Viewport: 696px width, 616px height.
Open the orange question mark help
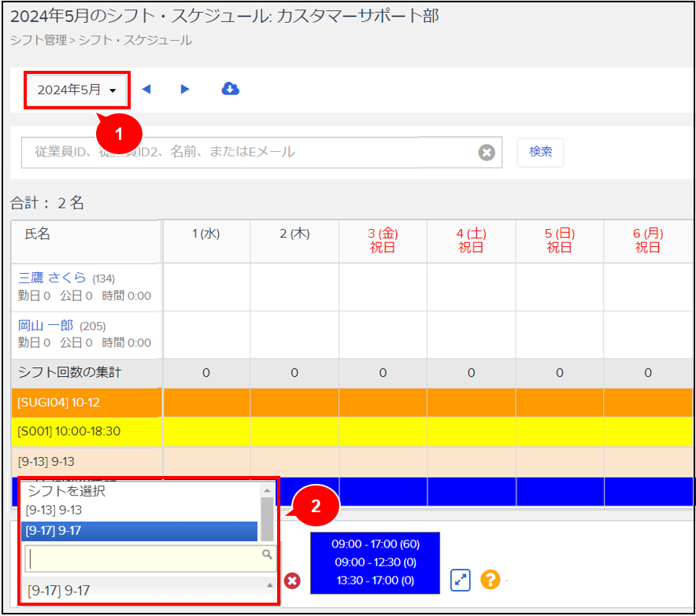(491, 581)
